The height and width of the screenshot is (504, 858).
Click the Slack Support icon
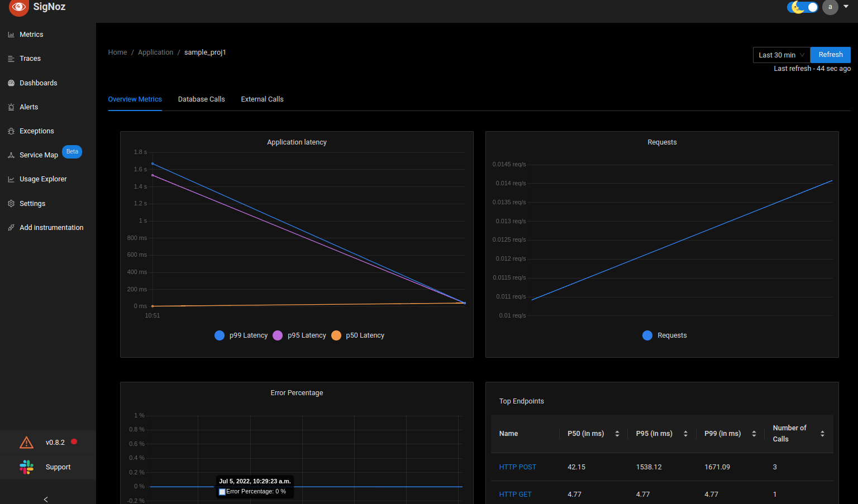(26, 467)
